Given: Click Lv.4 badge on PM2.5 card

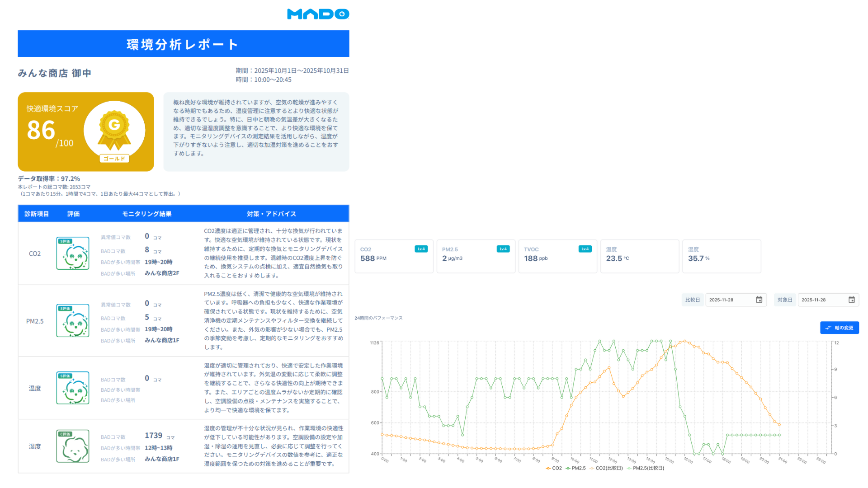Looking at the screenshot, I should (503, 249).
